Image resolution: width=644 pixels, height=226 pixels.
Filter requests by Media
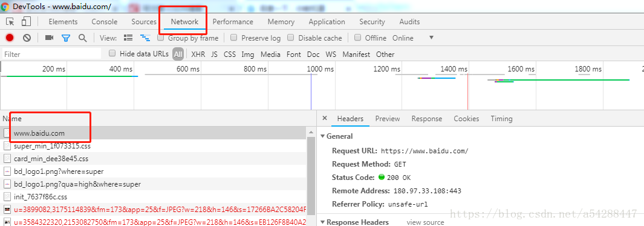click(270, 54)
